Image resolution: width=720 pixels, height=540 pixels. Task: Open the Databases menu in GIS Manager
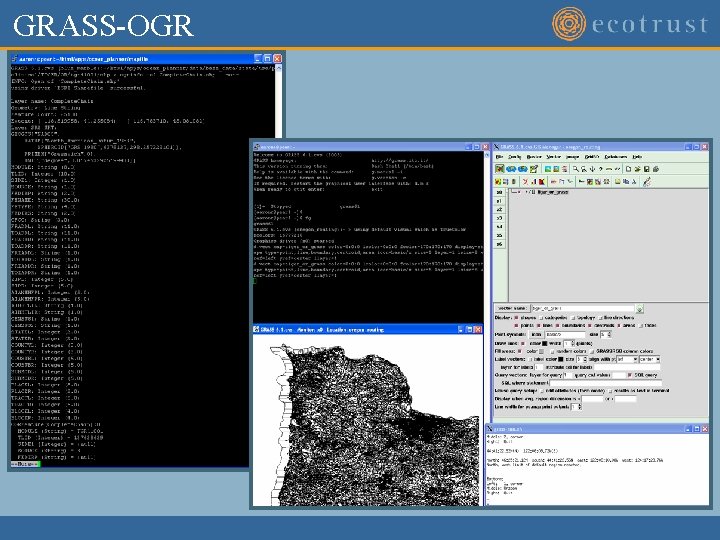pos(616,157)
